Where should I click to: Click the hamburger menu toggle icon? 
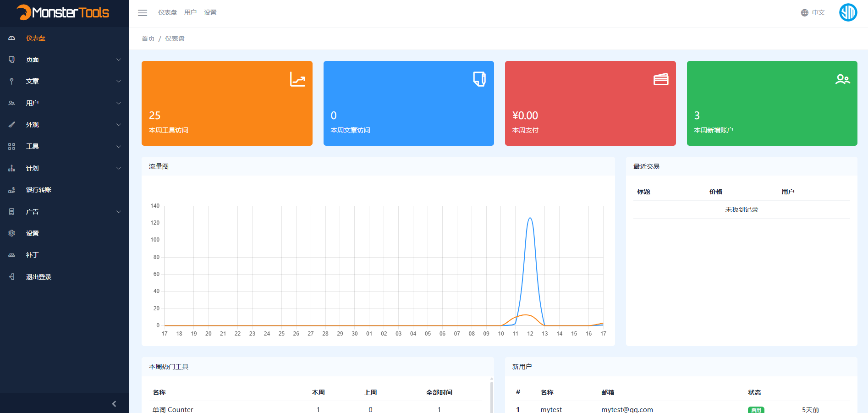coord(143,13)
